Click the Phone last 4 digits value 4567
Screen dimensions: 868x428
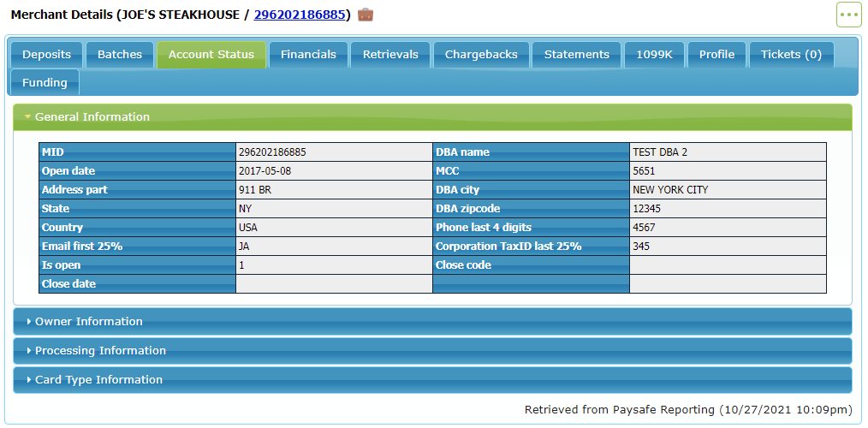(728, 228)
